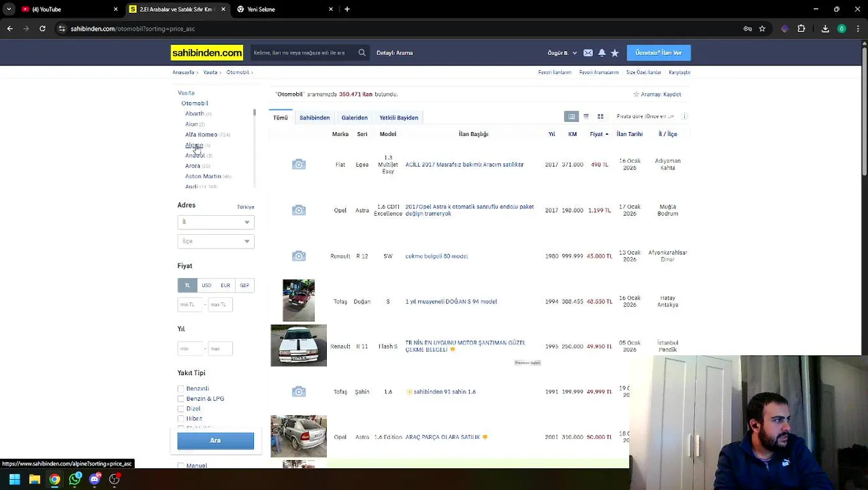
Task: Check the Benzin & LPG box
Action: 181,399
